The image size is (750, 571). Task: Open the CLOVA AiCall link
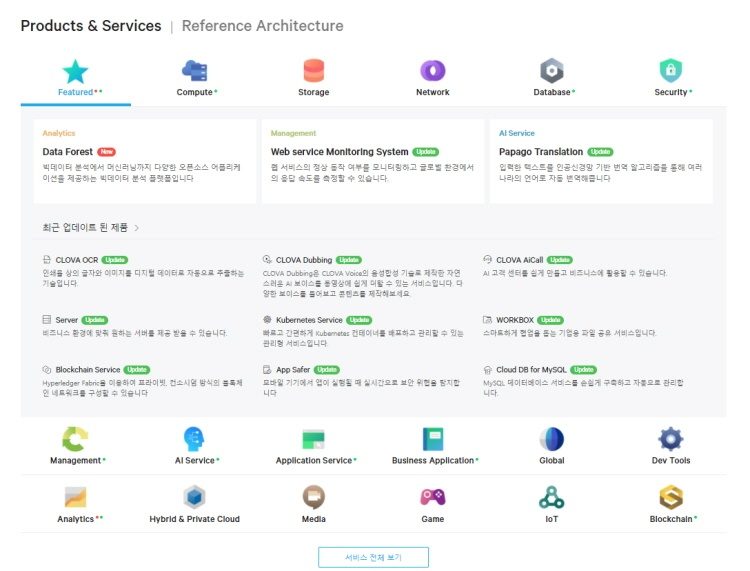[519, 260]
